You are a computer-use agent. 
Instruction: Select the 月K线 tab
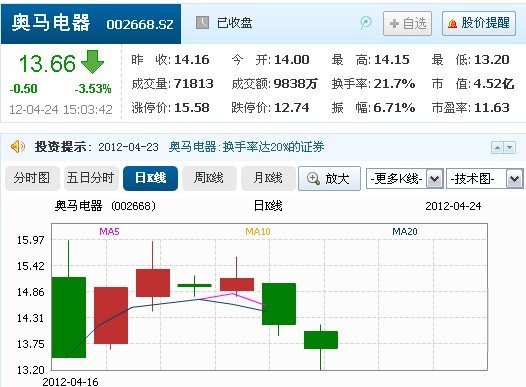268,178
